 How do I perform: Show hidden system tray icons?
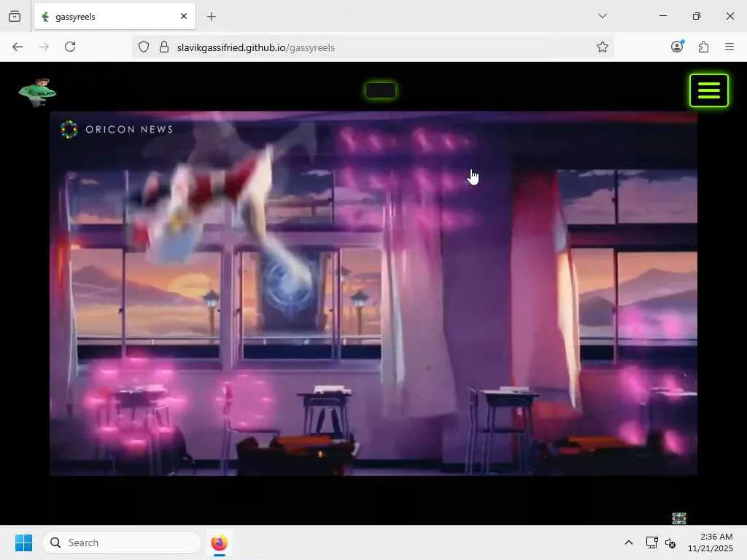click(x=629, y=542)
